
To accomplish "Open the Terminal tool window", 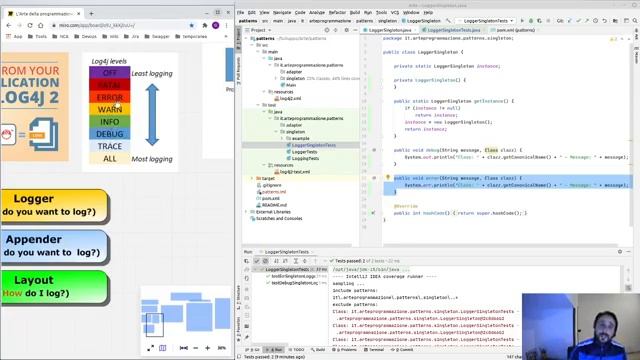I will pyautogui.click(x=373, y=350).
